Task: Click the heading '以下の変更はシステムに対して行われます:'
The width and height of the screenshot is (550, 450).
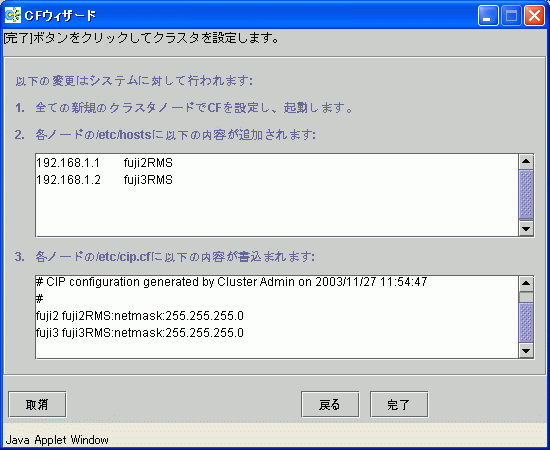Action: click(x=134, y=81)
